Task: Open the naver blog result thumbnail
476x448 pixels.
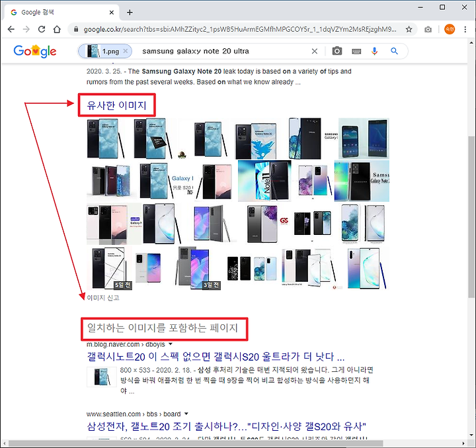Action: tap(101, 377)
